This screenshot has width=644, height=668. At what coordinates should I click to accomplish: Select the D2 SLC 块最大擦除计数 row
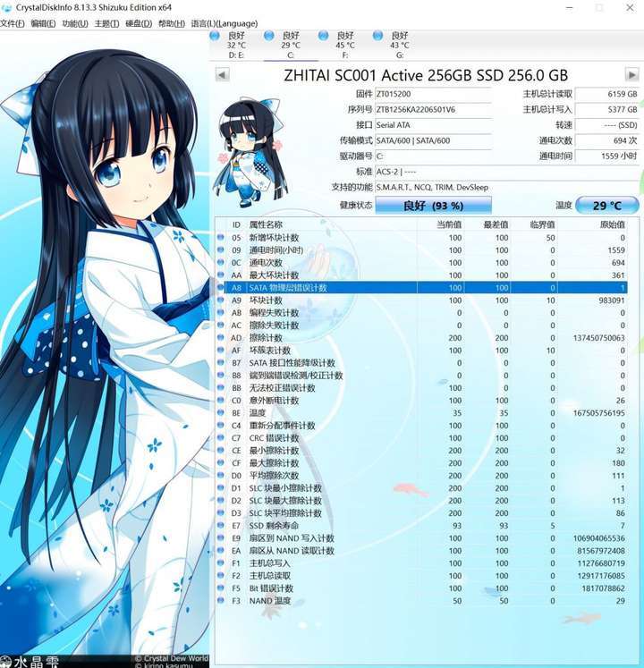pyautogui.click(x=421, y=501)
